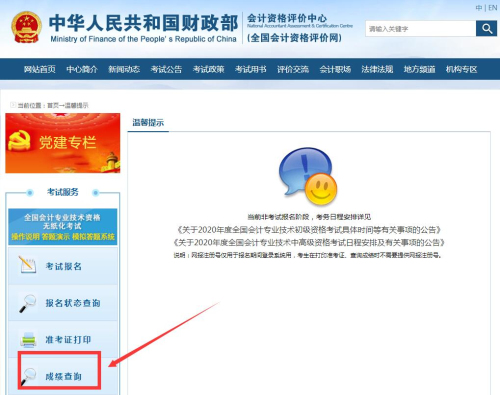Open the 准考证打印 link
This screenshot has height=395, width=500.
(x=68, y=340)
